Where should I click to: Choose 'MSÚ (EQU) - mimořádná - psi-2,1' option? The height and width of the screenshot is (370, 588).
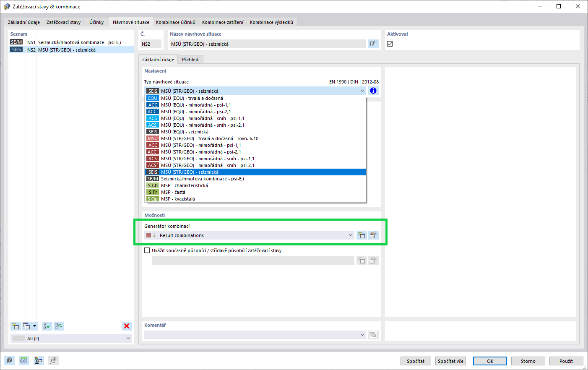[255, 112]
